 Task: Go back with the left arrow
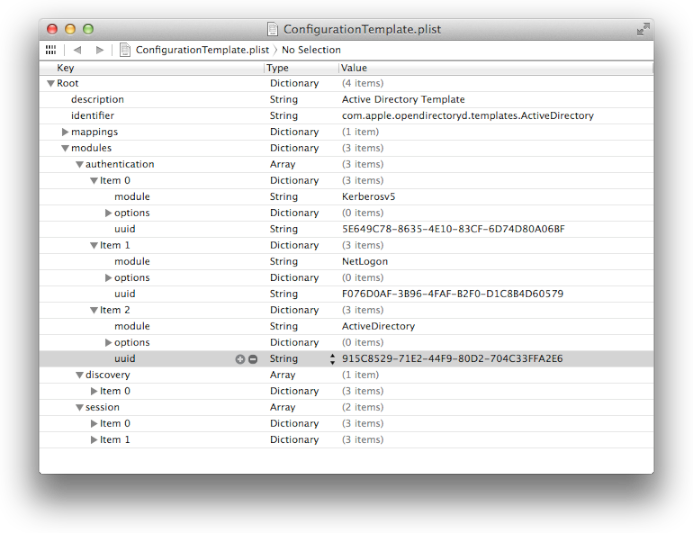pyautogui.click(x=77, y=49)
